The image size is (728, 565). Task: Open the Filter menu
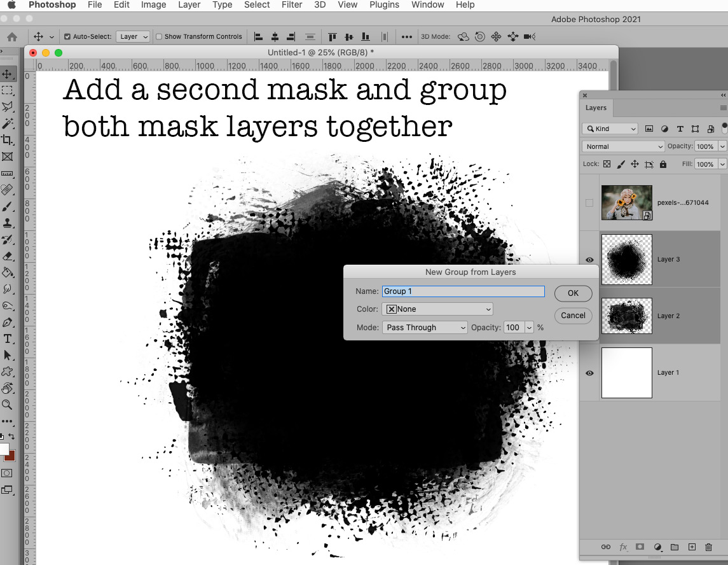[292, 5]
